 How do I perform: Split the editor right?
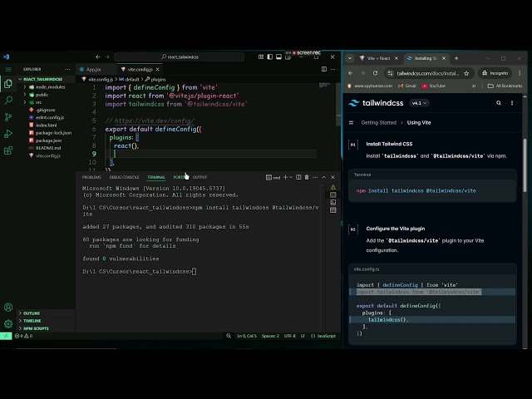324,69
